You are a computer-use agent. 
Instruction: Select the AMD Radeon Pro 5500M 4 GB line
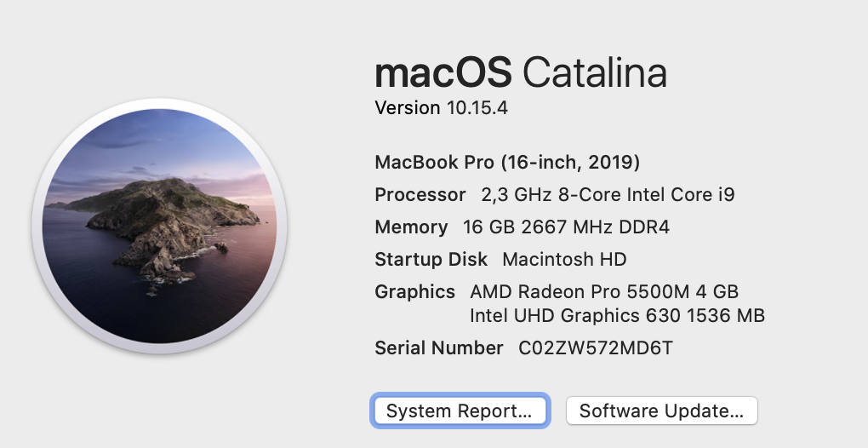(604, 291)
